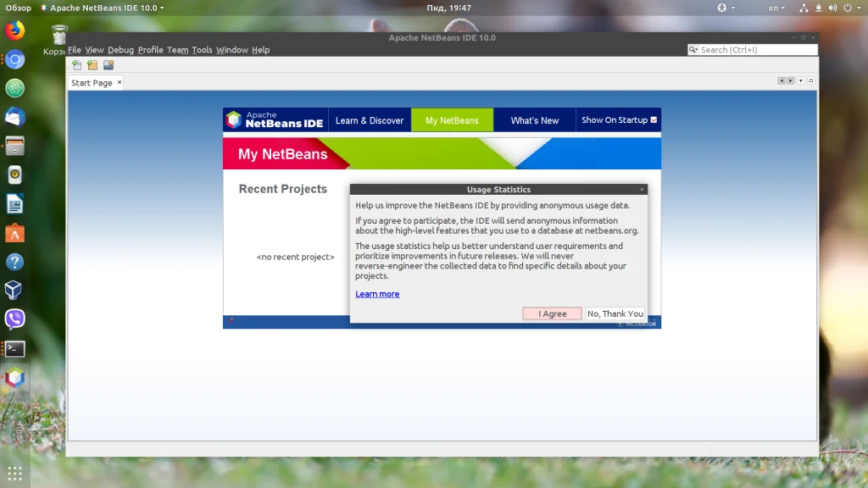Switch to What's New tab

[x=534, y=120]
